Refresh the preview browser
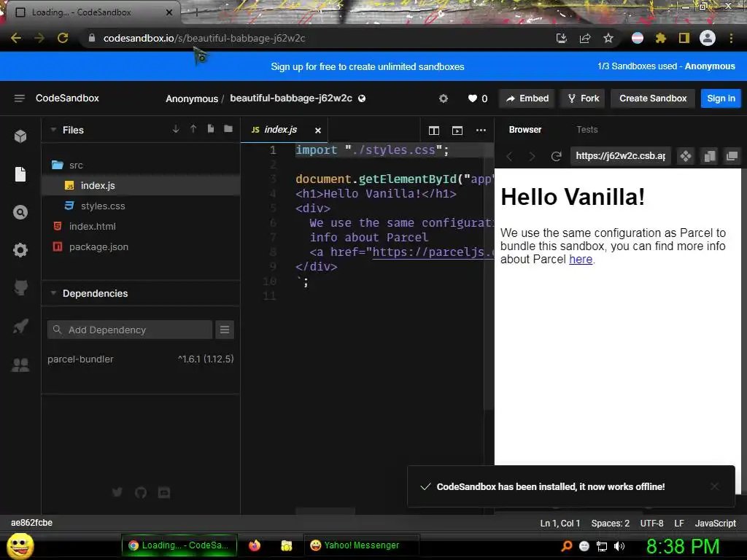 (x=556, y=156)
